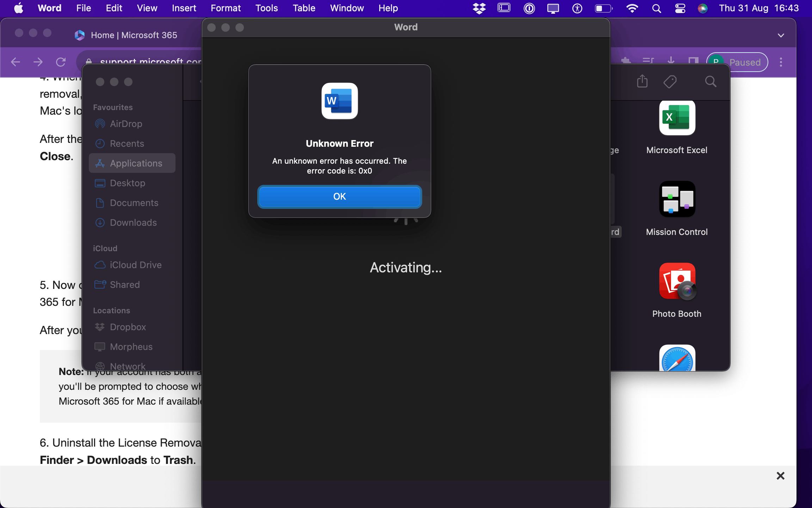Open the Tools menu in Word
The height and width of the screenshot is (508, 812).
click(266, 8)
